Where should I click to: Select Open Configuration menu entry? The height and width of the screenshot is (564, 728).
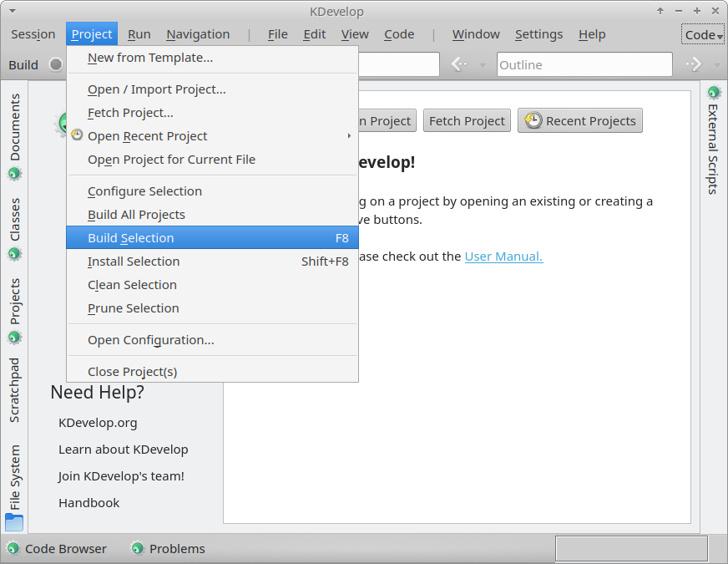pos(213,339)
